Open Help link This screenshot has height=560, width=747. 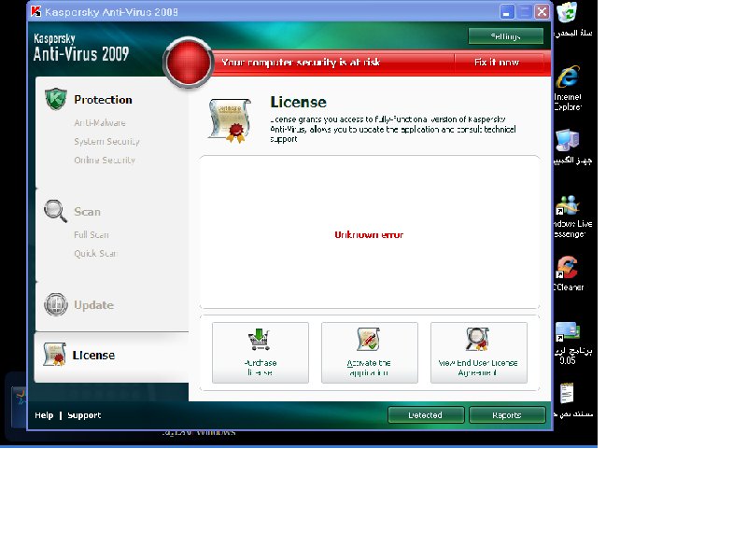pyautogui.click(x=44, y=415)
